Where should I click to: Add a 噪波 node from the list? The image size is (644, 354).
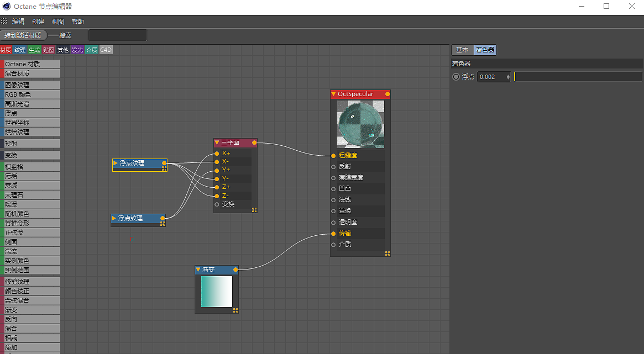pyautogui.click(x=30, y=204)
